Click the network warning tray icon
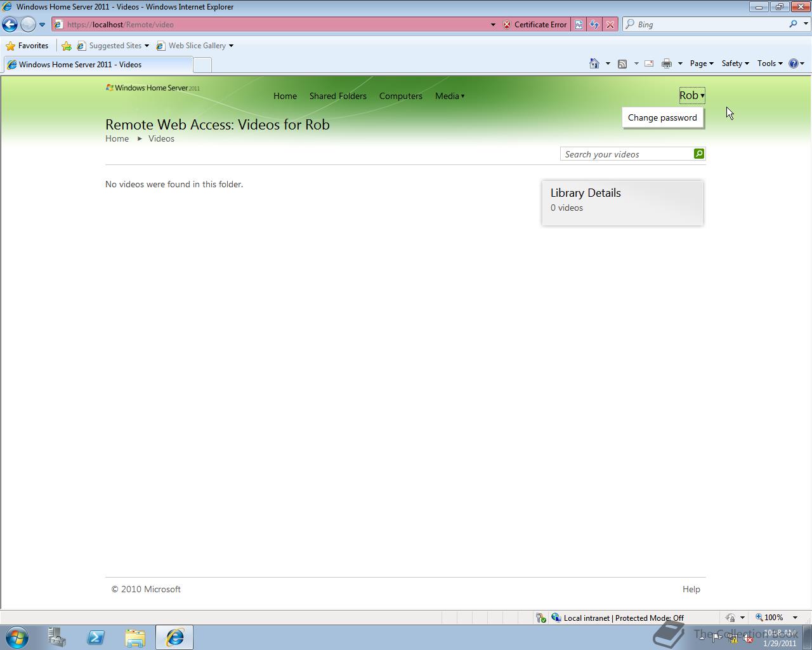Viewport: 812px width, 650px height. 733,639
